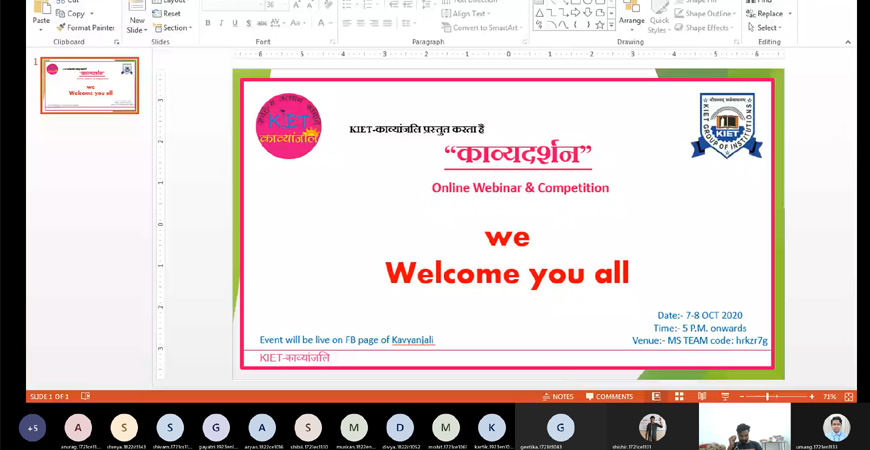The height and width of the screenshot is (450, 870).
Task: Toggle Italic formatting in Font group
Action: 221,23
